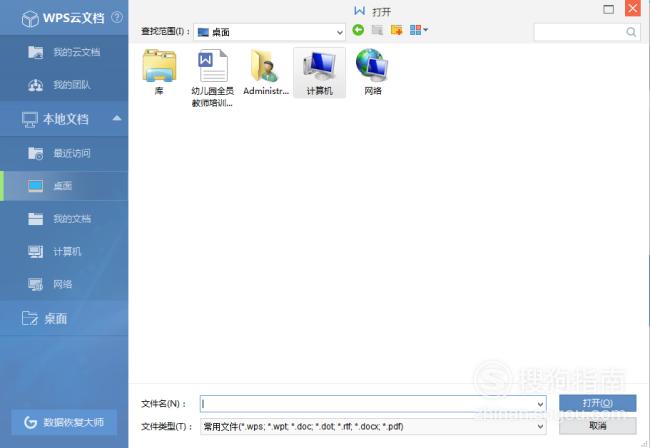Click the WPS cloud documents cube icon

coord(30,19)
